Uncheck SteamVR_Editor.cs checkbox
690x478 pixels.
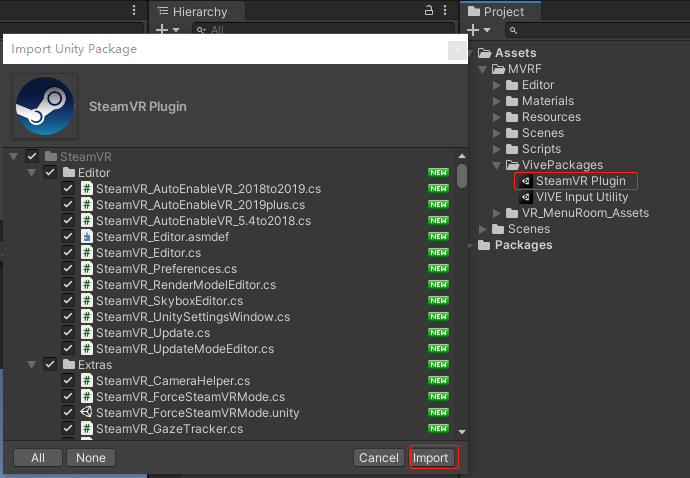pyautogui.click(x=68, y=252)
